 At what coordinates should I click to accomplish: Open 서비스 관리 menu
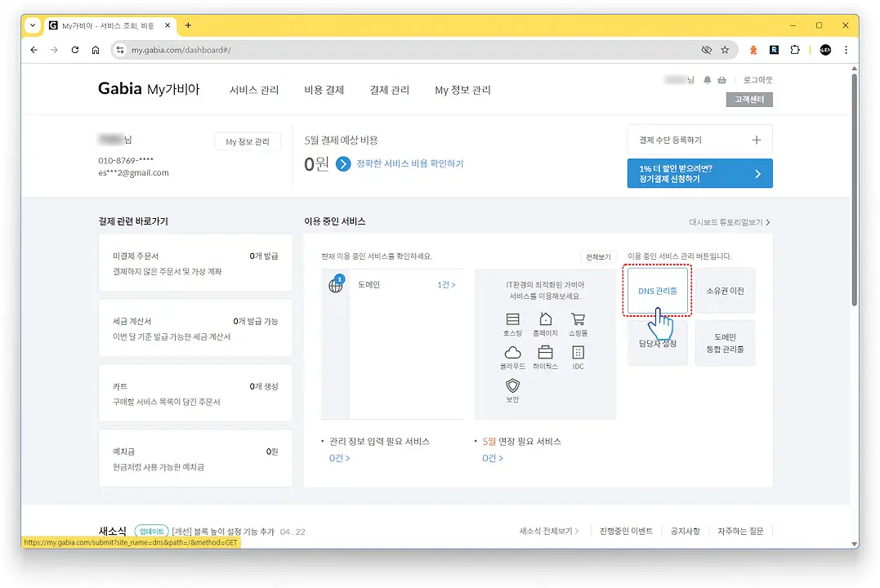[x=253, y=90]
